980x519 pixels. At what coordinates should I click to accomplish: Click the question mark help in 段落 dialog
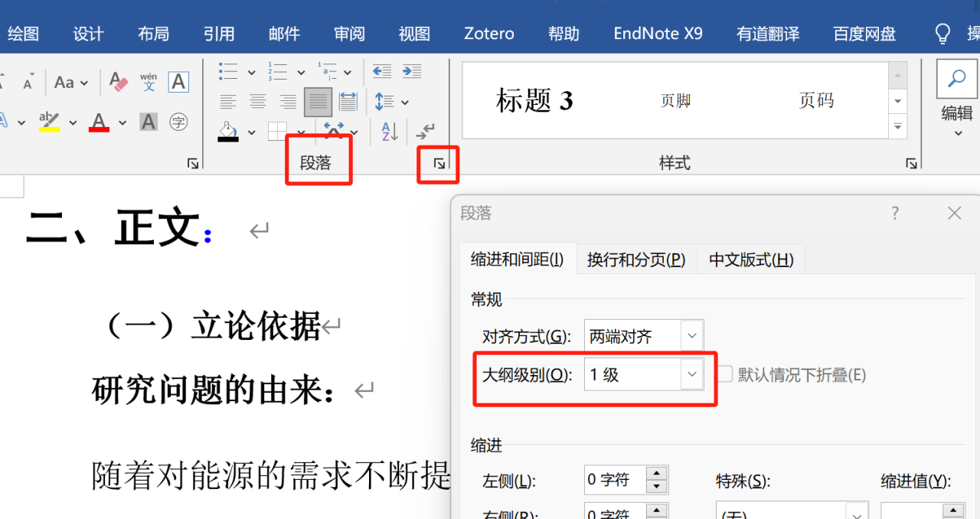[895, 214]
